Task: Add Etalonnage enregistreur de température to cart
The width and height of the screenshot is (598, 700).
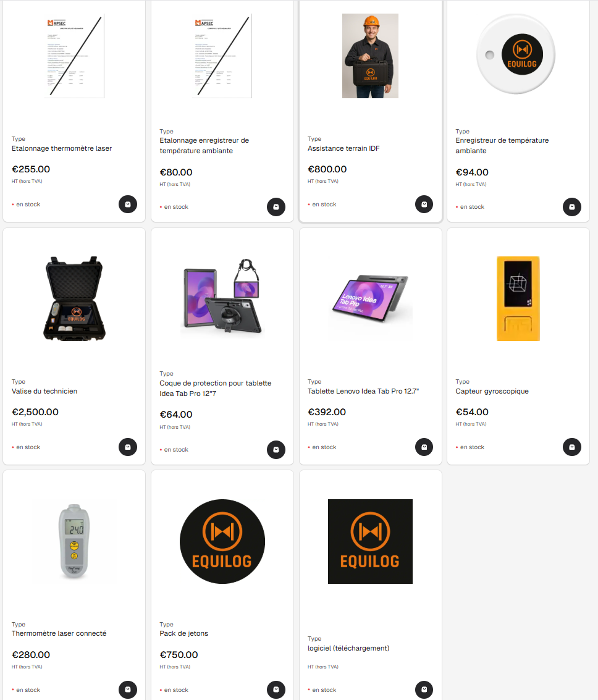Action: click(x=276, y=207)
